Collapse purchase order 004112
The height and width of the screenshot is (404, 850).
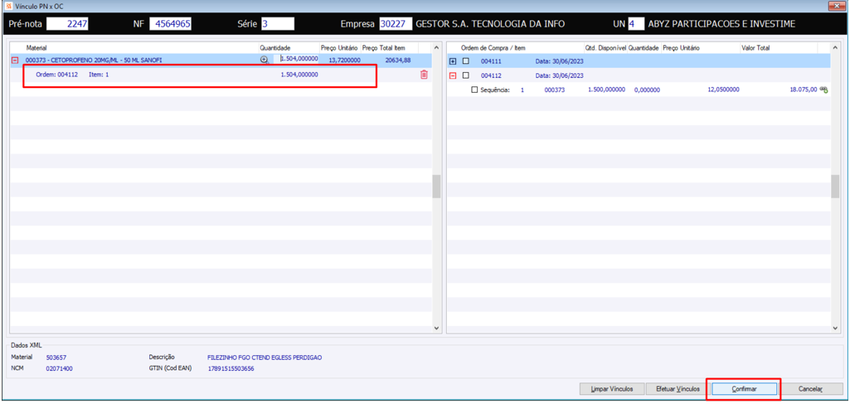(453, 76)
